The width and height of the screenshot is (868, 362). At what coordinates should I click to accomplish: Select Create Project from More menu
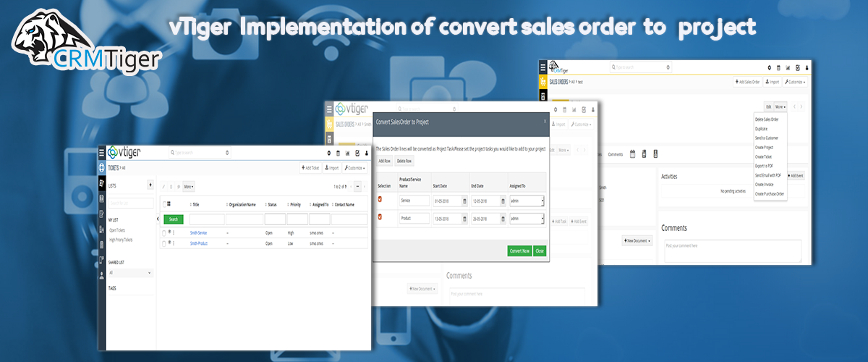[x=764, y=148]
